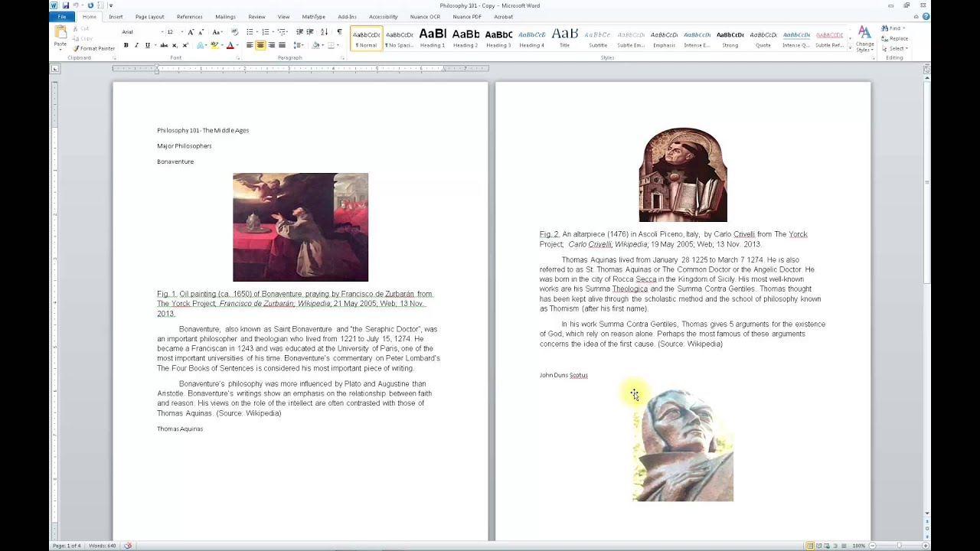Open the File tab
Image resolution: width=980 pixels, height=551 pixels.
[x=62, y=17]
